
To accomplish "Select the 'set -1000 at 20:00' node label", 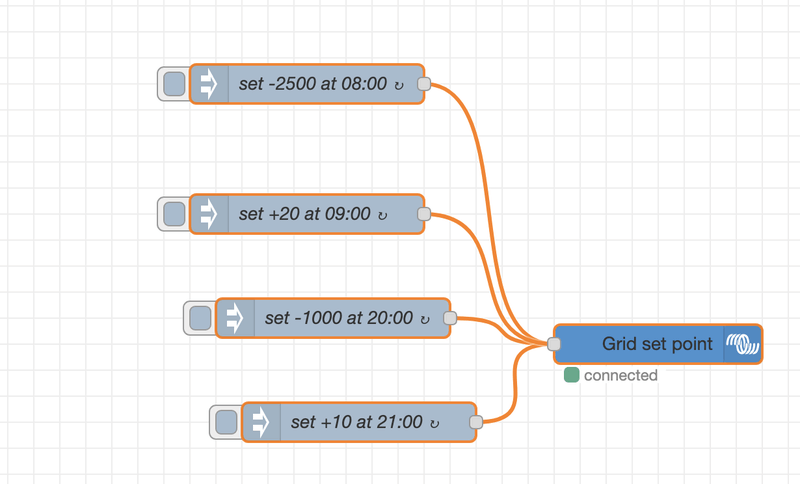I will 339,318.
